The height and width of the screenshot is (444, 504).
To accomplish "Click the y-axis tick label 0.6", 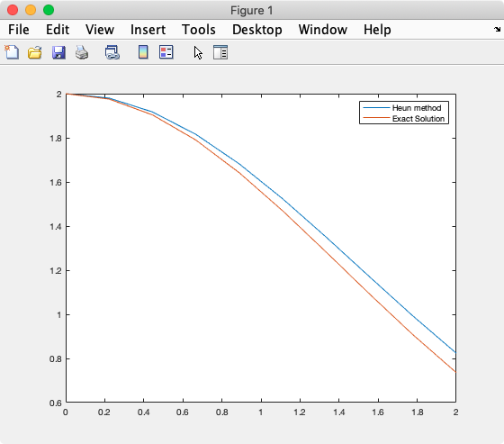I will [55, 403].
